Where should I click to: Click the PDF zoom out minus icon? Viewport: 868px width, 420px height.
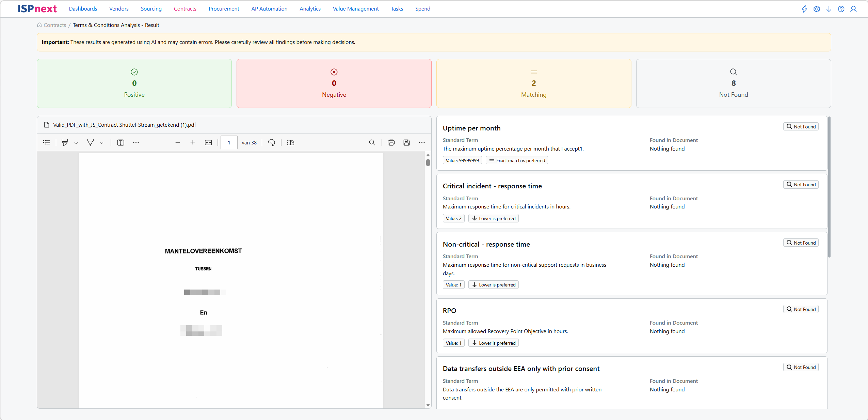tap(178, 142)
